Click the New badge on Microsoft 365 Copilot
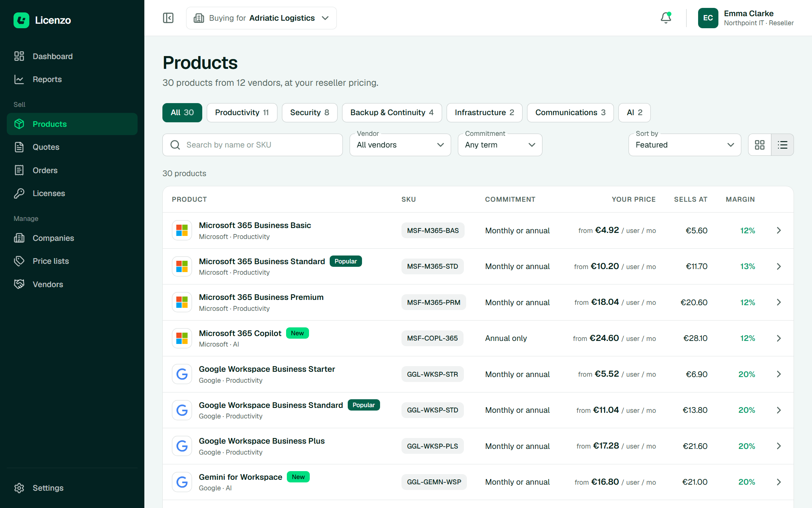The image size is (812, 508). (297, 333)
